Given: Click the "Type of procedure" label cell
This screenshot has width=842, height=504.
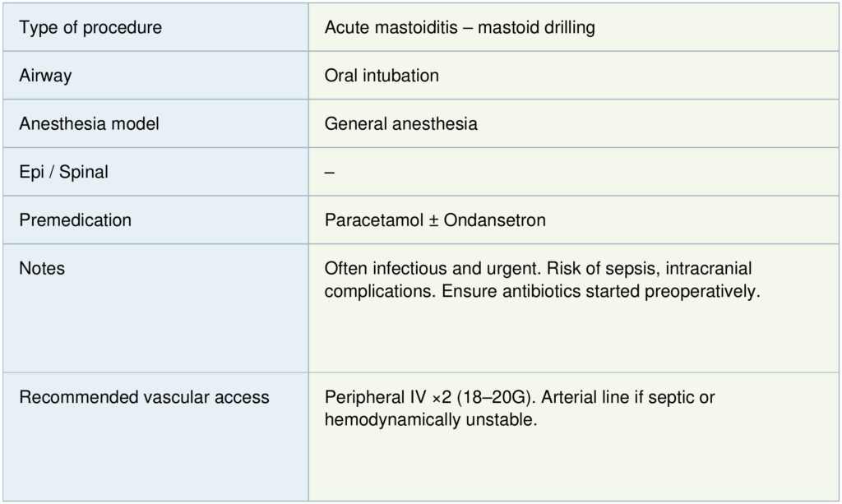Looking at the screenshot, I should pyautogui.click(x=90, y=28).
